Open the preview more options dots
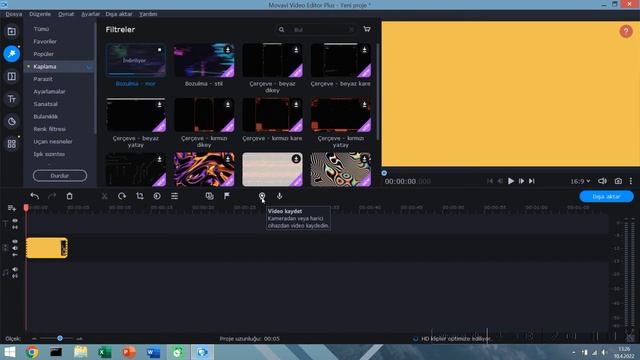 [631, 181]
